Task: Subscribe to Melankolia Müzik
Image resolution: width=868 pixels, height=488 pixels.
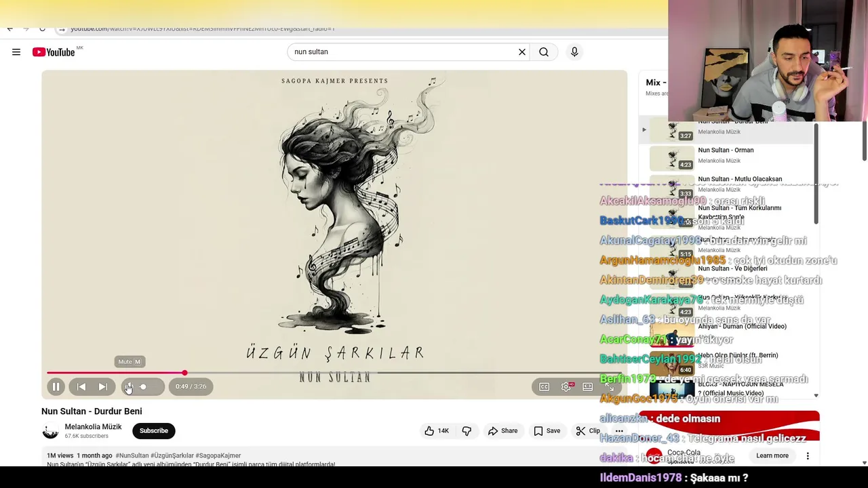Action: coord(154,430)
